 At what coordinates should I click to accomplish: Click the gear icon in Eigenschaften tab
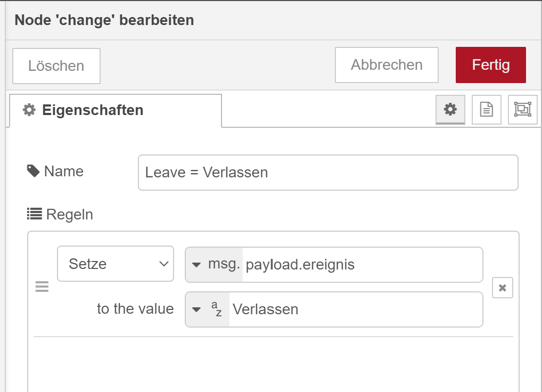(x=29, y=110)
